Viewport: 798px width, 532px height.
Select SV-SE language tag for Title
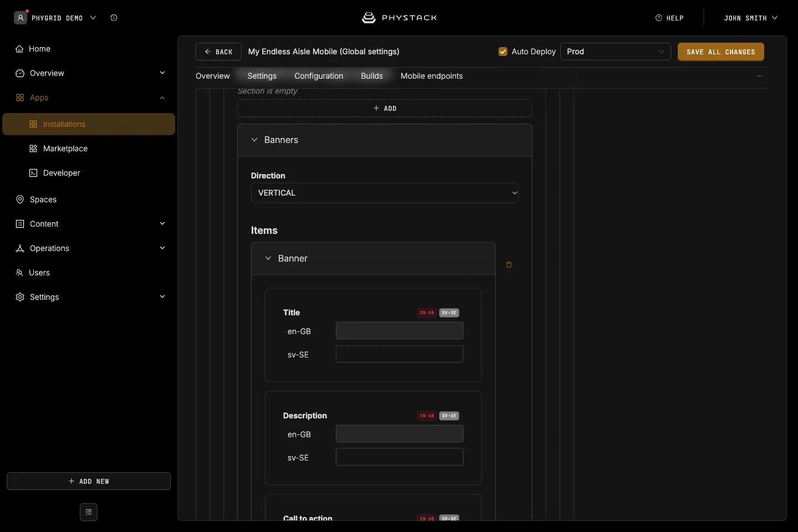pyautogui.click(x=449, y=313)
